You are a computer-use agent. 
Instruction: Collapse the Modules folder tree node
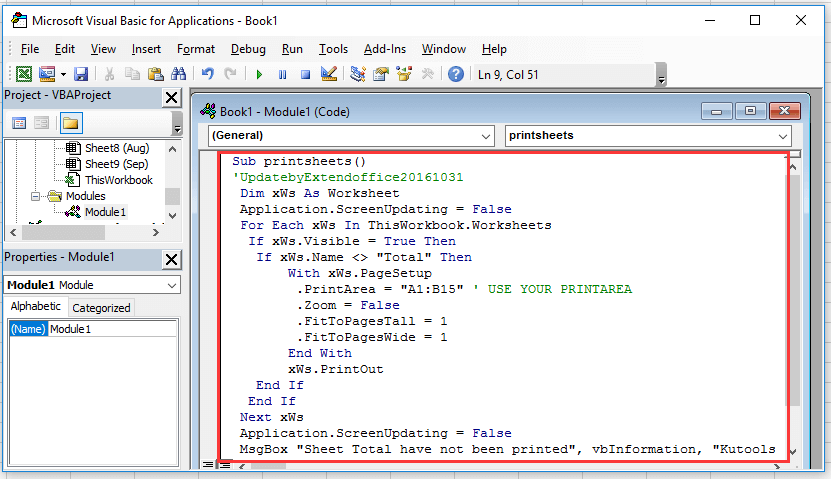click(x=37, y=196)
